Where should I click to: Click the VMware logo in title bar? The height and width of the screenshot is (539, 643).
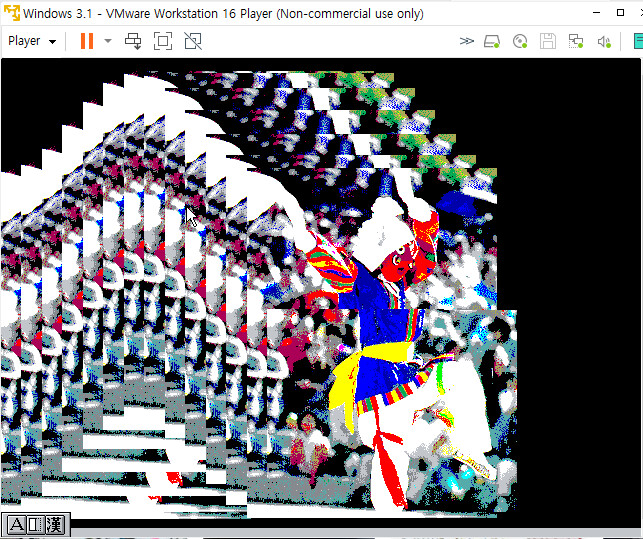click(11, 14)
